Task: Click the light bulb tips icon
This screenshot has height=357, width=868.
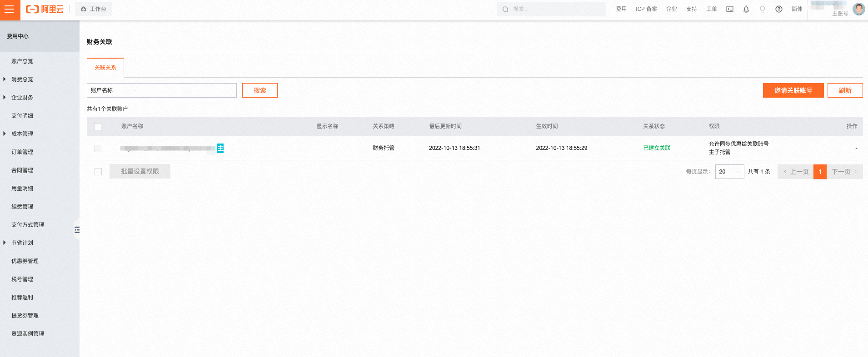Action: (763, 9)
